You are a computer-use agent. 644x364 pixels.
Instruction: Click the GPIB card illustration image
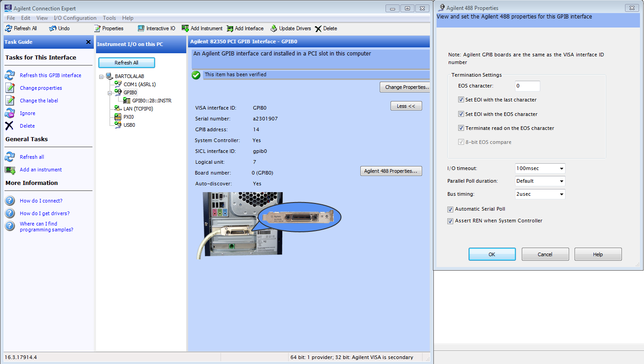(x=270, y=226)
